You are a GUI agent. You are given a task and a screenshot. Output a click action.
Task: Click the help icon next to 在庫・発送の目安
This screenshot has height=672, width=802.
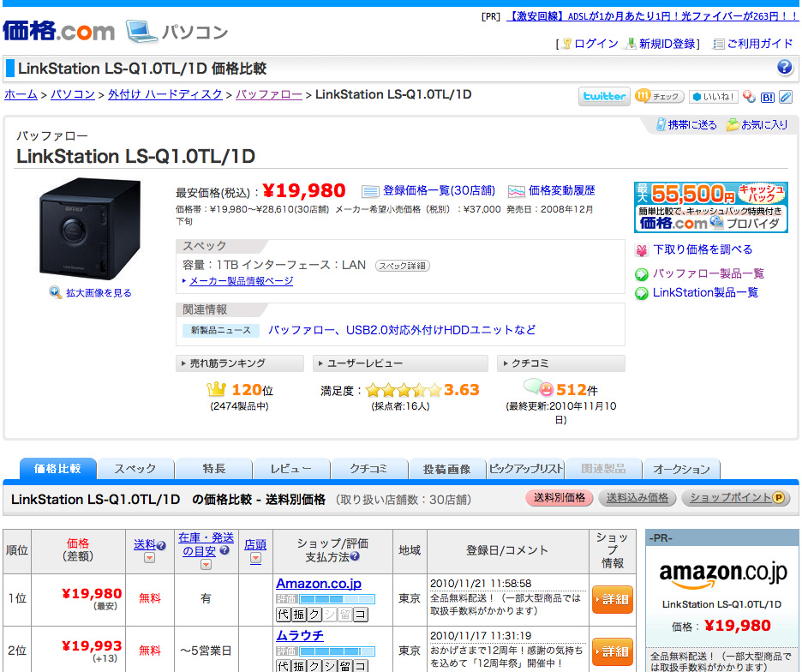(x=224, y=550)
